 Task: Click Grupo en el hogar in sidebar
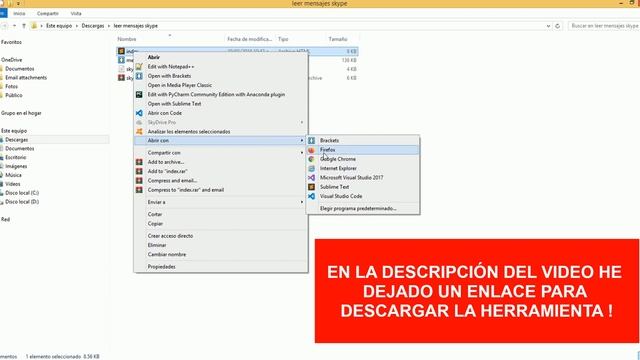pos(21,113)
